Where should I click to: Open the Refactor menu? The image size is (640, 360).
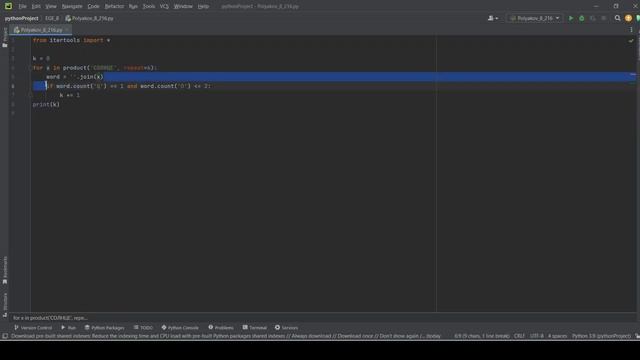click(114, 6)
